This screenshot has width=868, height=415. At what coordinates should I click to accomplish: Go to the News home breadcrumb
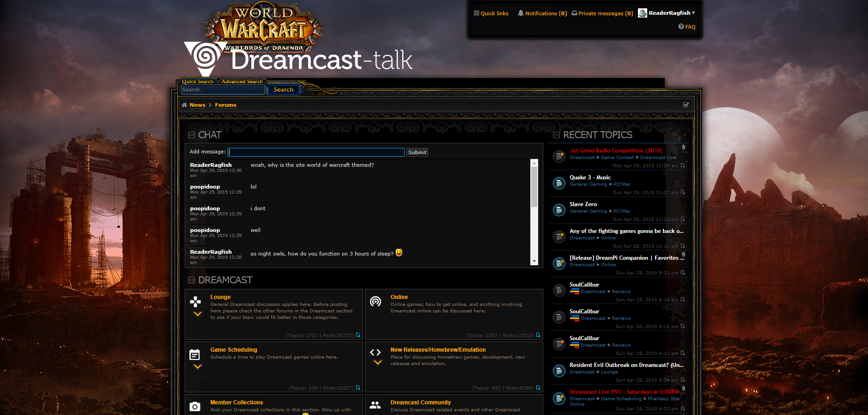pos(197,105)
